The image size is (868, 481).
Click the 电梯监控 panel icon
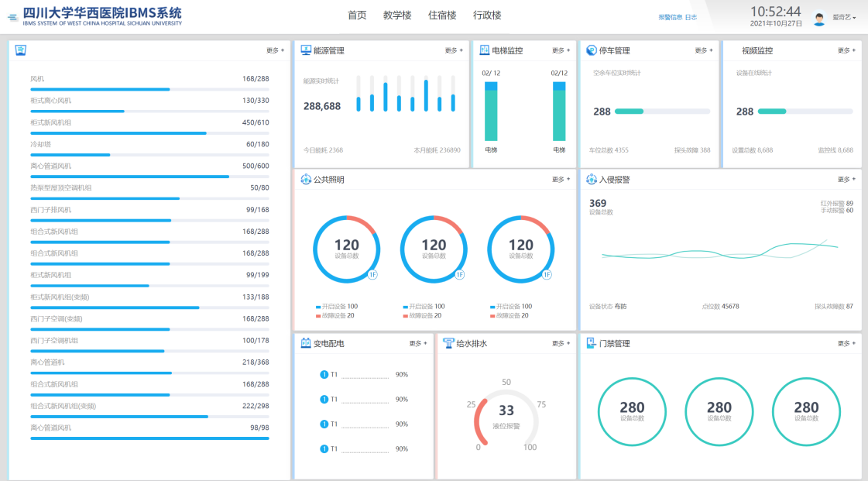point(484,50)
